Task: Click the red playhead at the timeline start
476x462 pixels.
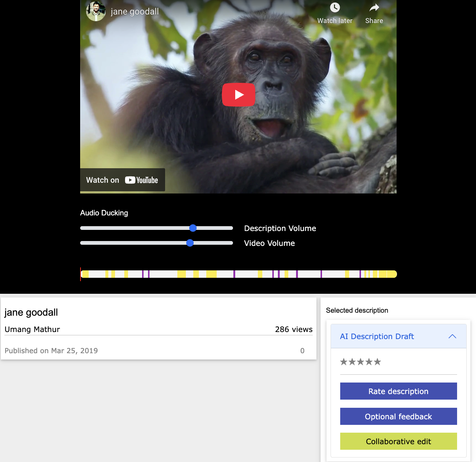Action: [x=81, y=274]
